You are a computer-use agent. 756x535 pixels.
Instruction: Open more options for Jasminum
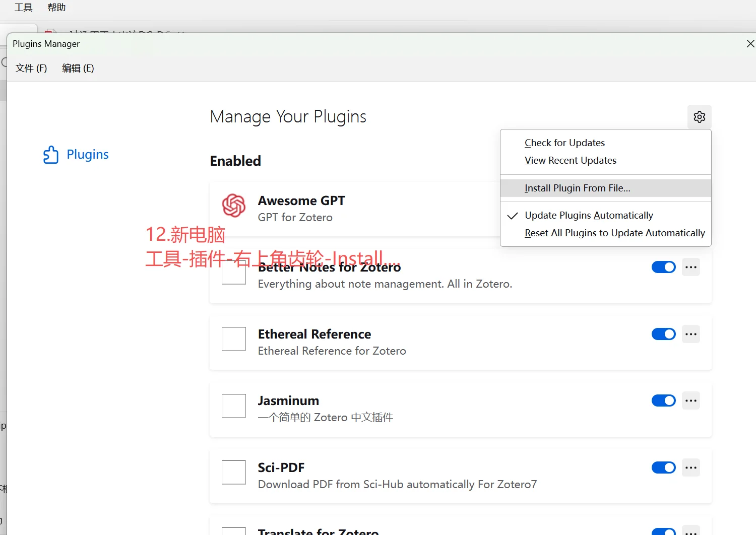click(x=691, y=400)
